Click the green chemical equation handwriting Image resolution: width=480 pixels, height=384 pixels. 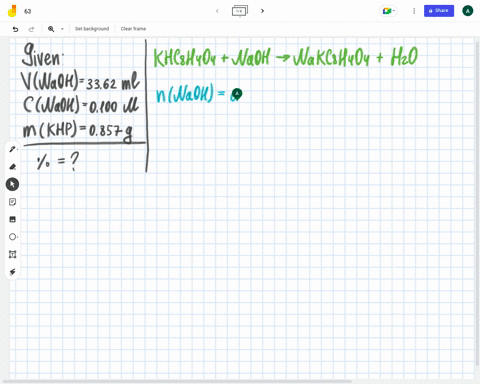tap(285, 57)
